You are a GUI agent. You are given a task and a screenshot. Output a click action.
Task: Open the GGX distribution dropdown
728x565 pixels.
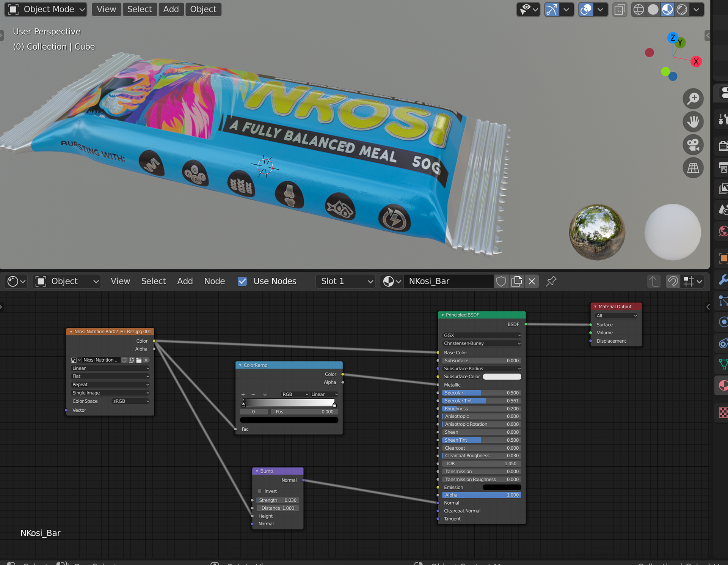pyautogui.click(x=482, y=335)
